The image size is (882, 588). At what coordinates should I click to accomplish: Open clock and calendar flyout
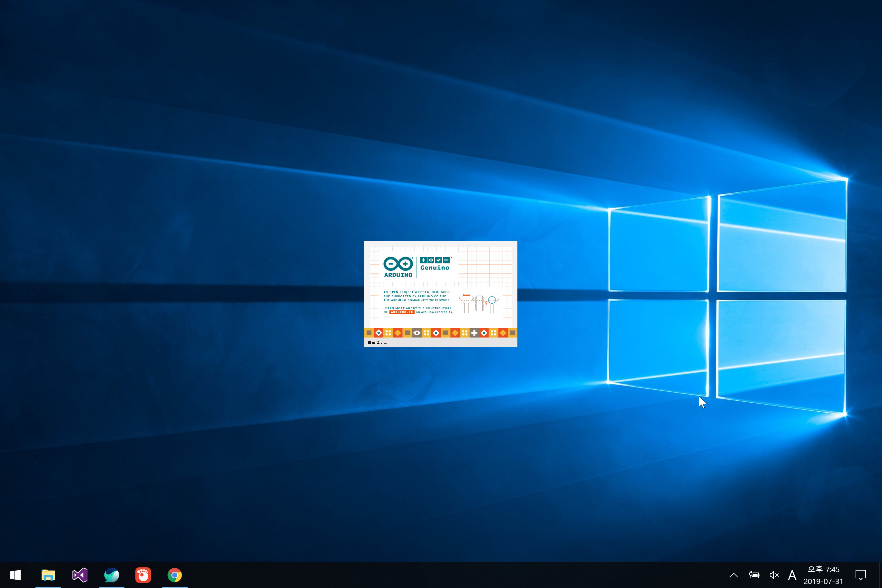pyautogui.click(x=823, y=575)
